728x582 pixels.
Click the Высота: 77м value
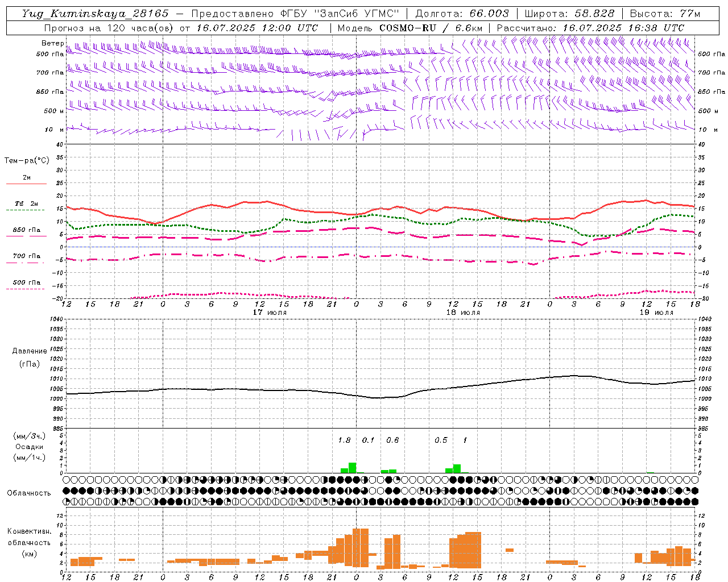pos(665,14)
